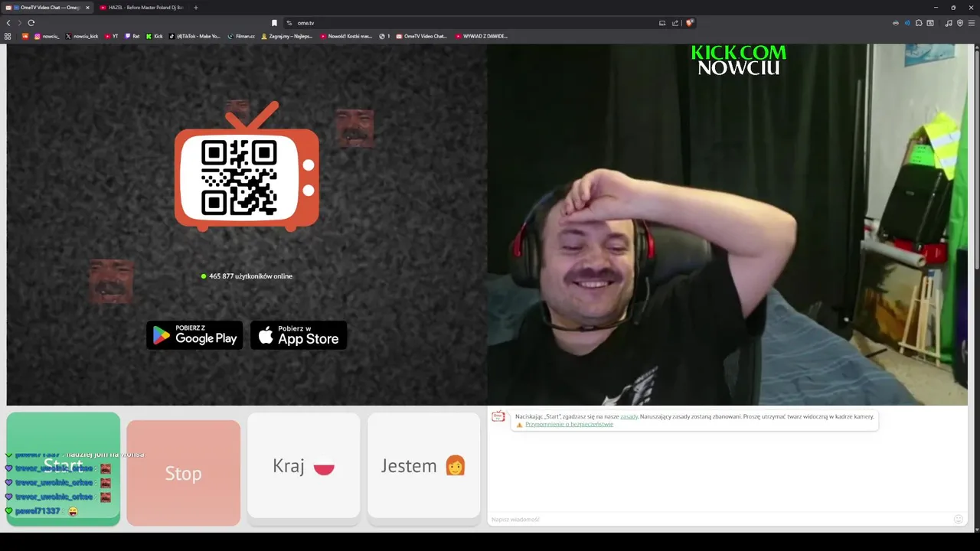Open the Nowość Kostki mas... bookmark
The height and width of the screenshot is (551, 980).
click(346, 36)
